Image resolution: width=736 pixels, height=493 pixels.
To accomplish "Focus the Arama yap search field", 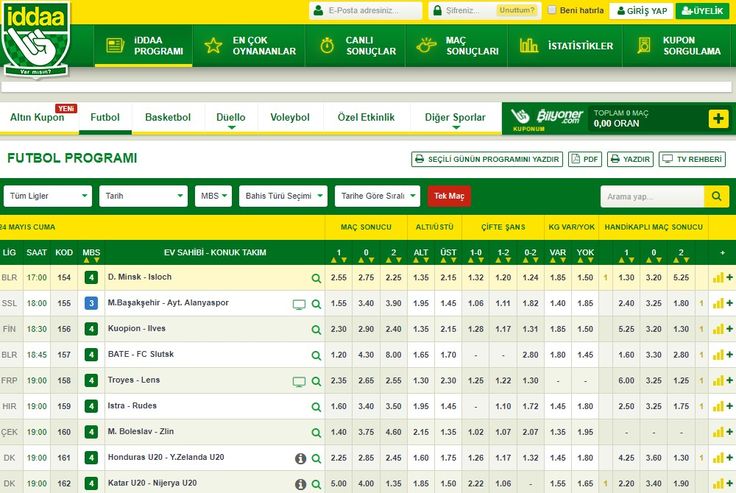I will click(652, 196).
